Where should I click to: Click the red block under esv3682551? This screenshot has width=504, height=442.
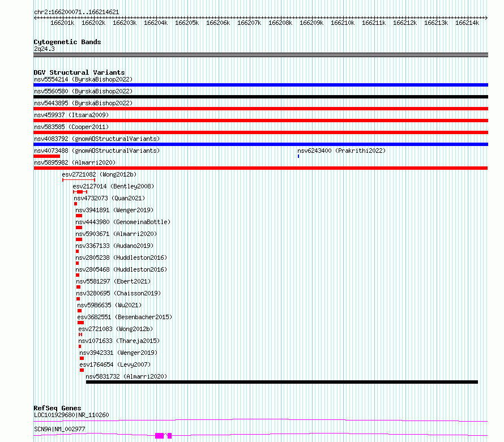(80, 323)
